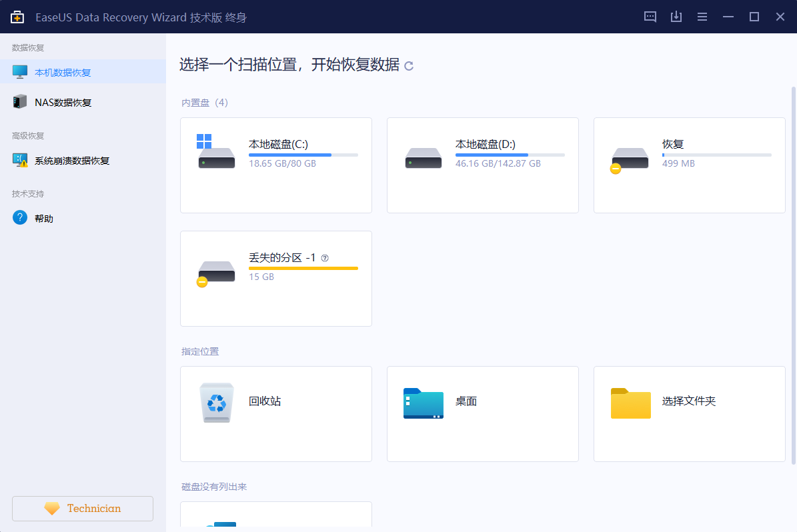Click the heading 选择一个扫描位置，开始恢复数据
797x532 pixels.
(289, 65)
